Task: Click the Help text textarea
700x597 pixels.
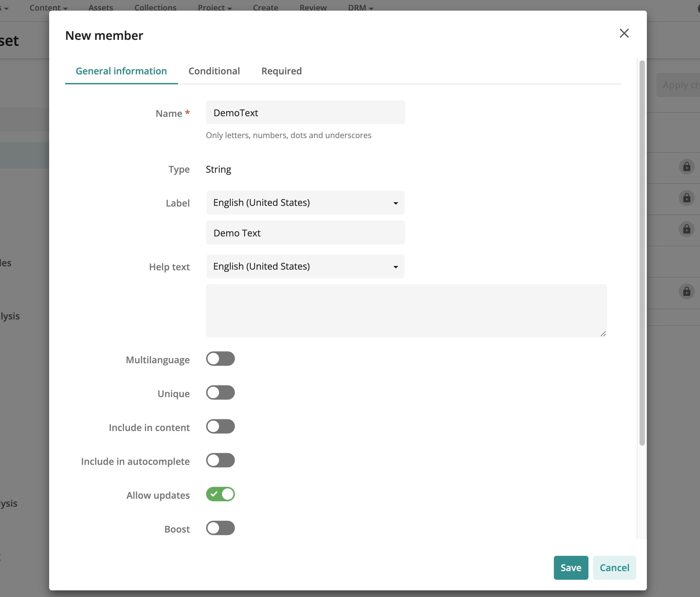Action: tap(406, 310)
